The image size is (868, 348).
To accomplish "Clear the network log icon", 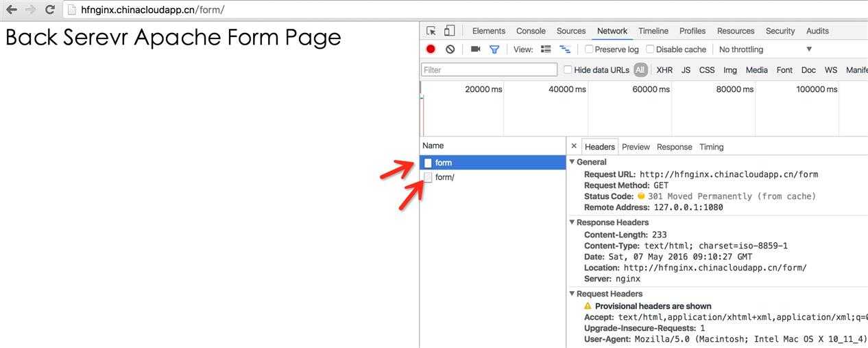I will 450,49.
